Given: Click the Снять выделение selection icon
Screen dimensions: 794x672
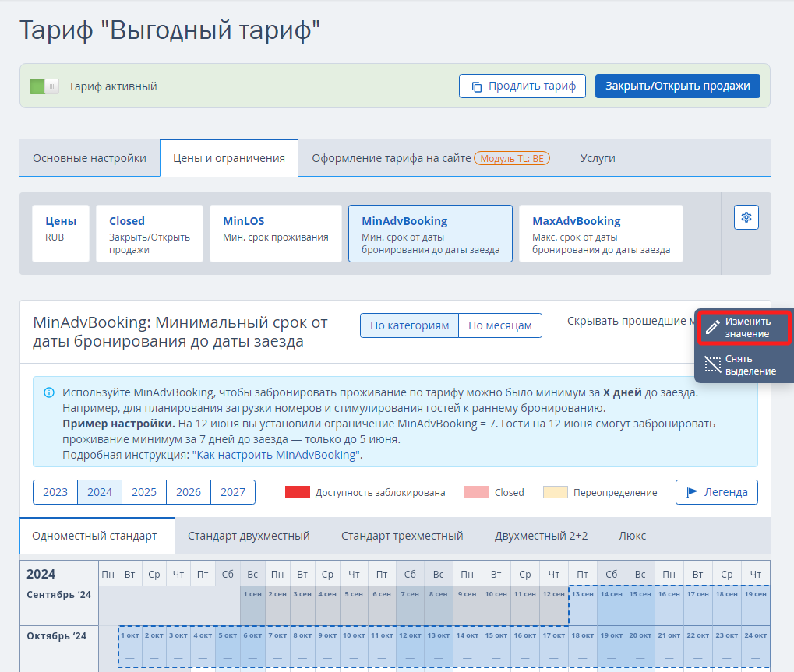Looking at the screenshot, I should pos(712,364).
